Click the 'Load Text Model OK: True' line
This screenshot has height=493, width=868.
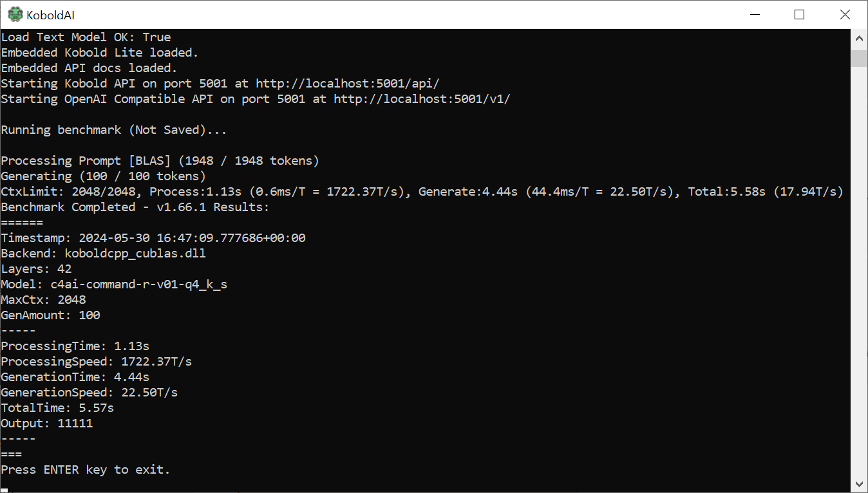tap(86, 37)
